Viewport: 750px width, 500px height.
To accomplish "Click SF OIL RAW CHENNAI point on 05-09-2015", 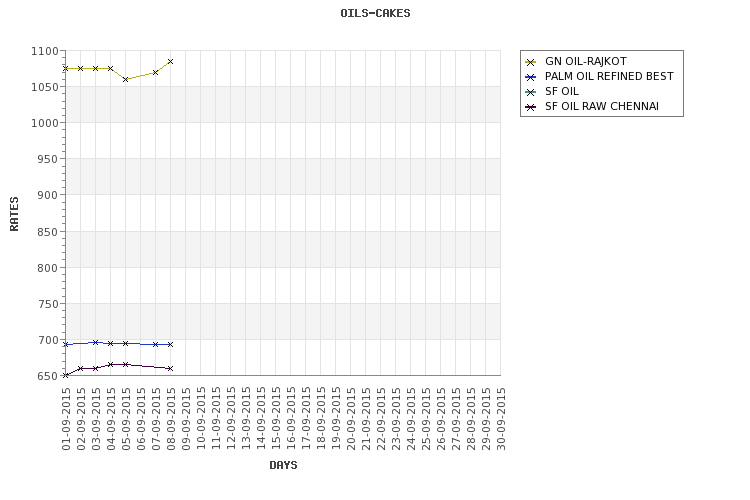I will [125, 365].
